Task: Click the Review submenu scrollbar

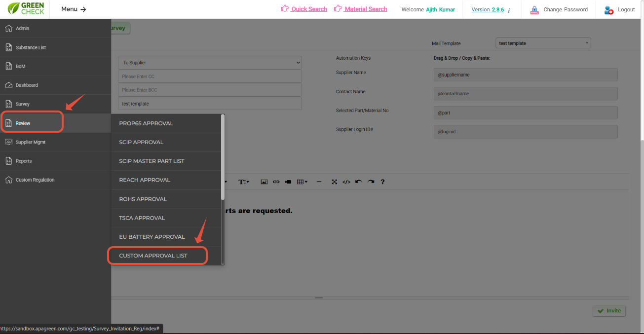Action: tap(223, 158)
